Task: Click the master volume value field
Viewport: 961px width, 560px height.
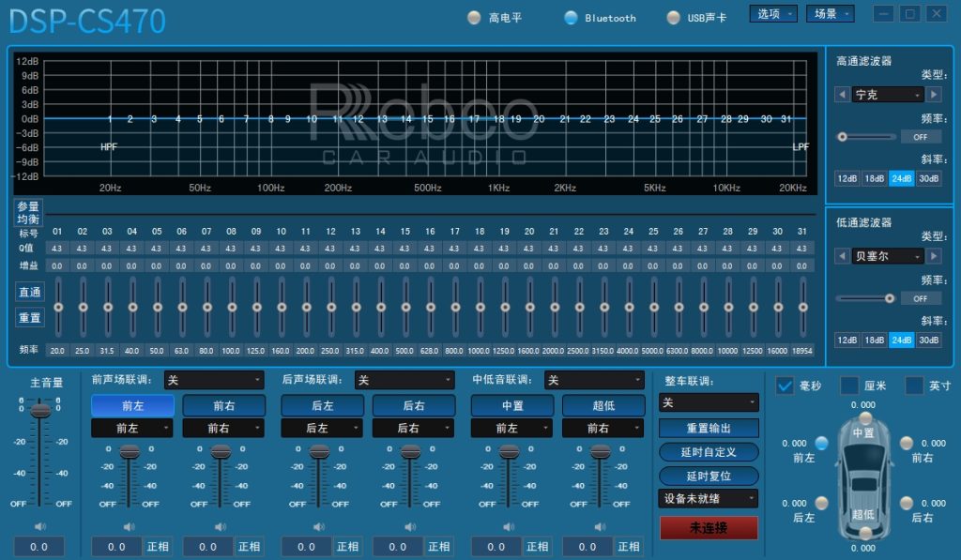Action: tap(38, 547)
